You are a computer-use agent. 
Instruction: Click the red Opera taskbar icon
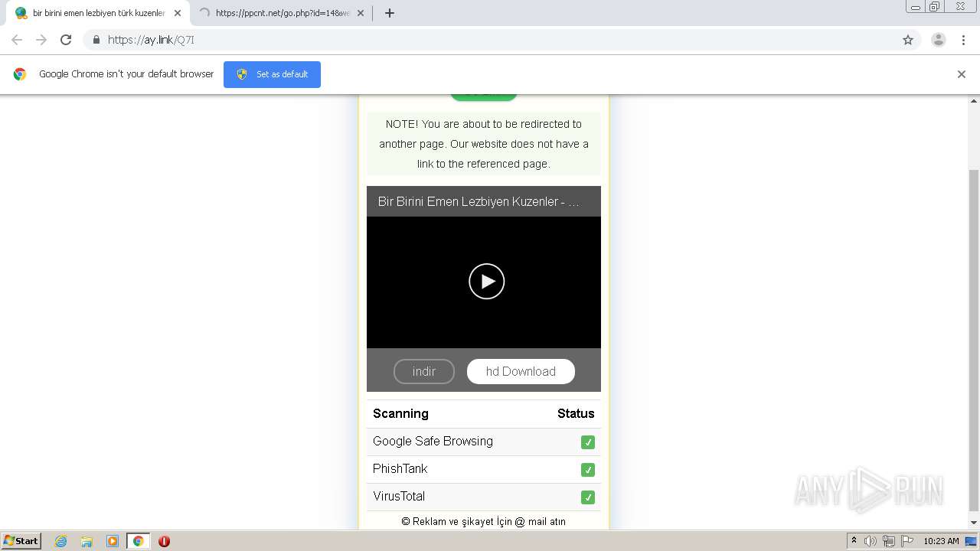164,541
